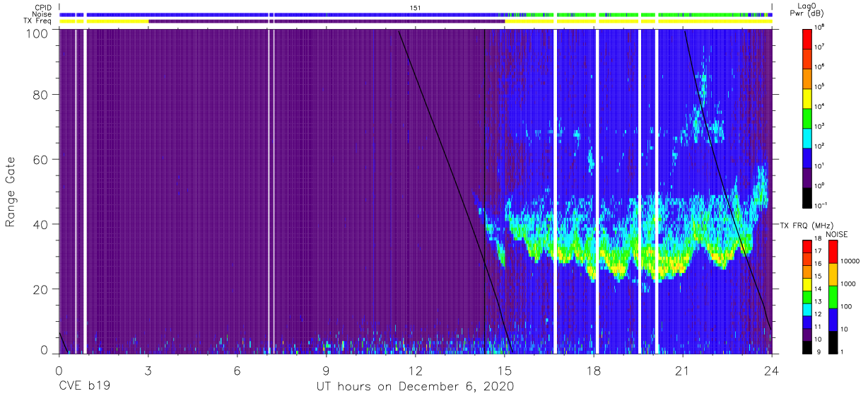
Task: Click the 14 label on TX FRQ scale
Action: (x=818, y=290)
